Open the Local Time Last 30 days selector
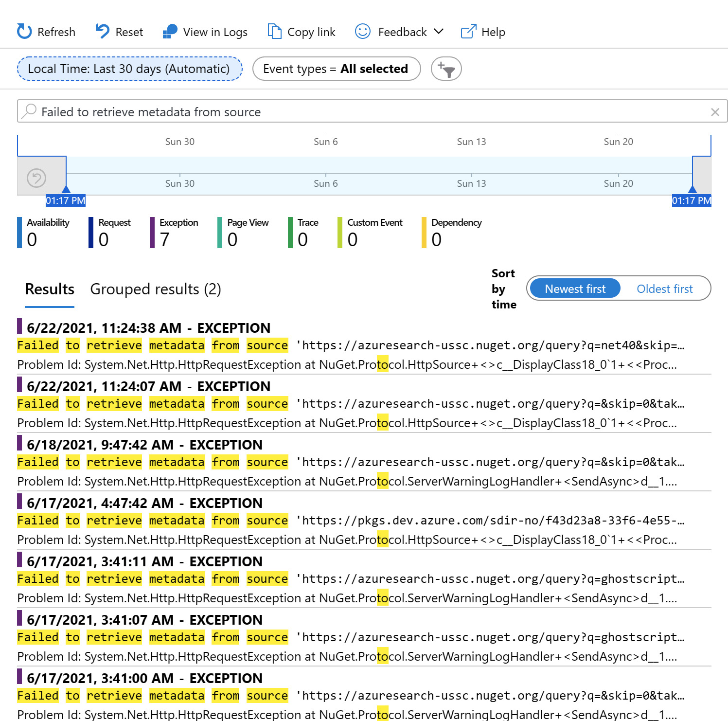728x721 pixels. point(129,69)
